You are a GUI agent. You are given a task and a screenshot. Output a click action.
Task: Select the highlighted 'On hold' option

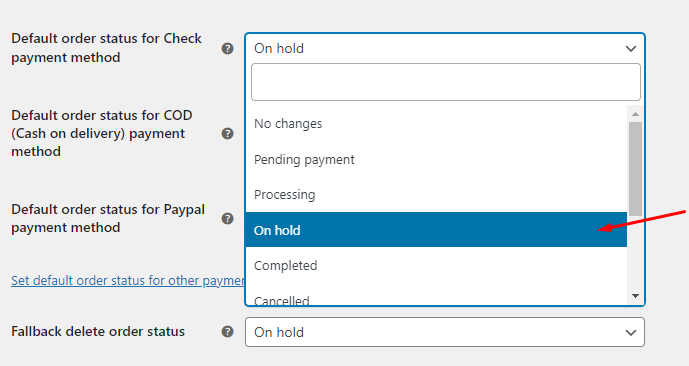[436, 230]
